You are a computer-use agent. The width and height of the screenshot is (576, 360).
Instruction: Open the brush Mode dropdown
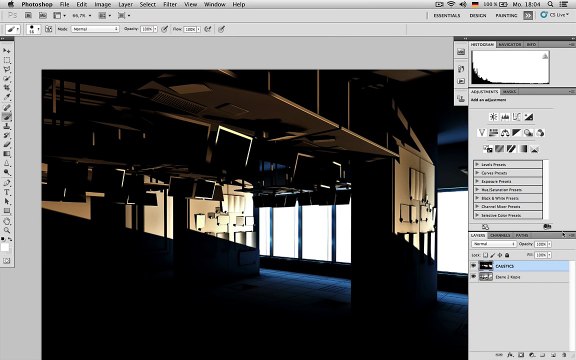pyautogui.click(x=95, y=29)
